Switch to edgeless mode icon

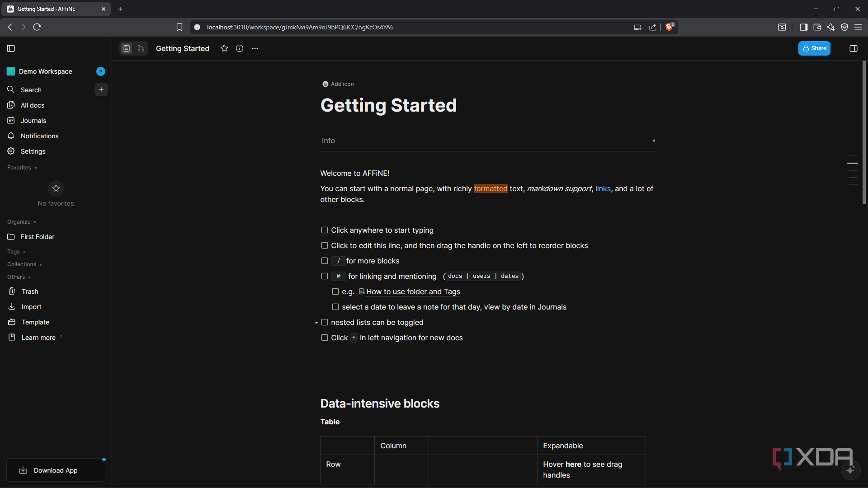141,48
